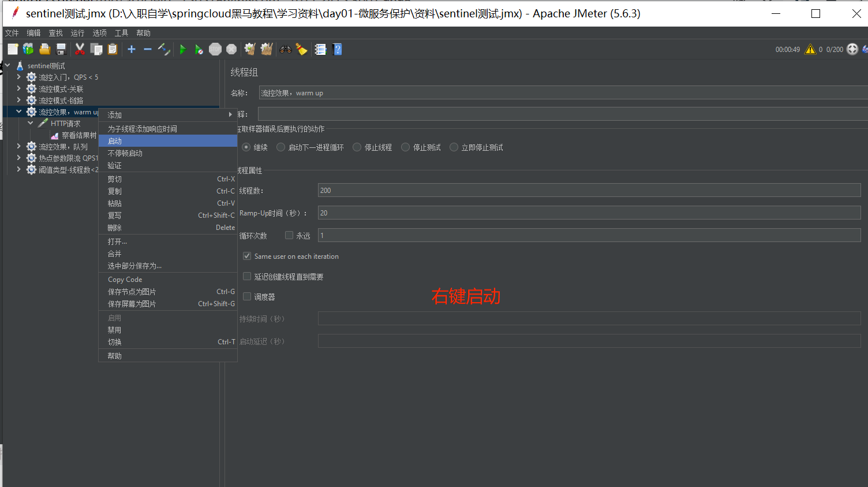Select the 停止测试 radio button
868x487 pixels.
click(x=406, y=147)
